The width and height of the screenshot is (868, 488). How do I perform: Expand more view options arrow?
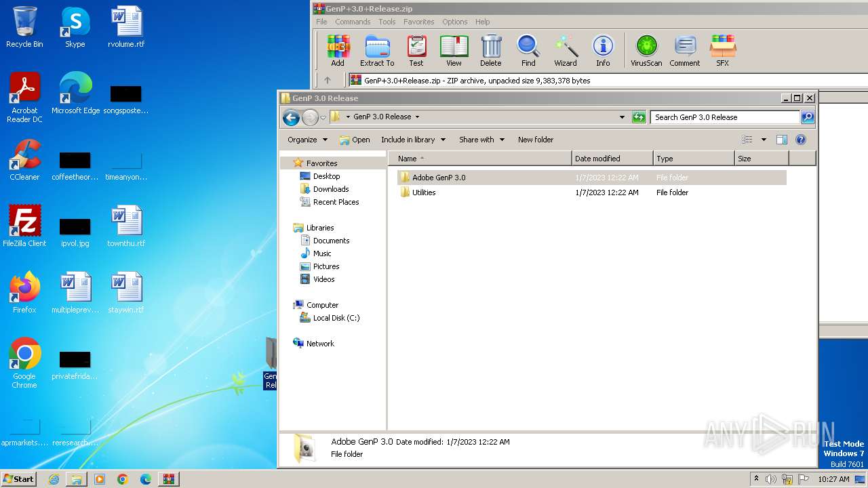point(764,140)
